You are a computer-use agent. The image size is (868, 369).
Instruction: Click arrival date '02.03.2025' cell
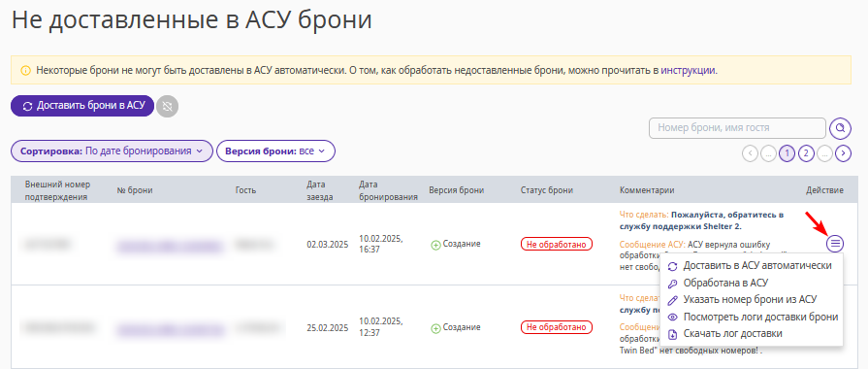[328, 245]
